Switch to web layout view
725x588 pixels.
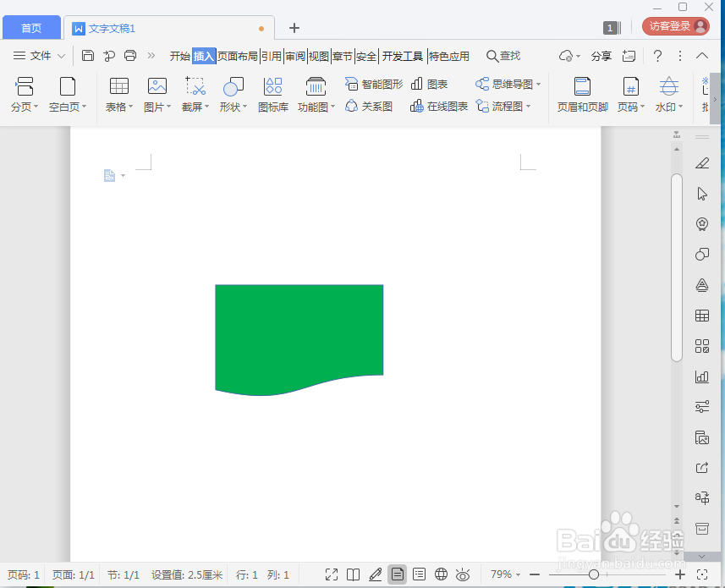[x=441, y=574]
